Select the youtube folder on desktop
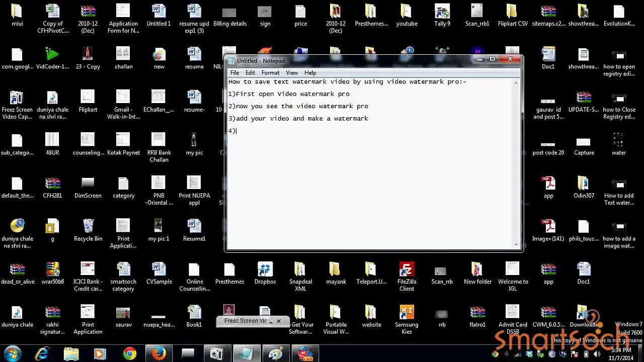644x362 pixels. 407,15
